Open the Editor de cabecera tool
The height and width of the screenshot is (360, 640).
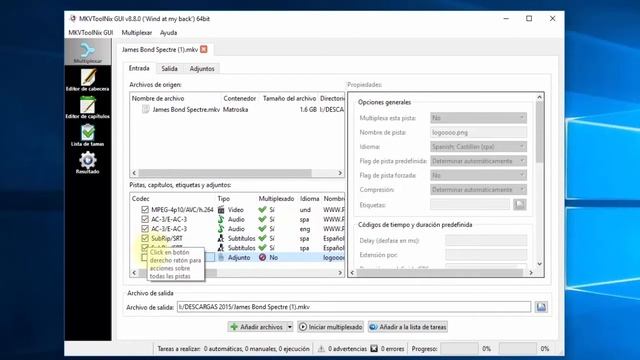[x=88, y=80]
